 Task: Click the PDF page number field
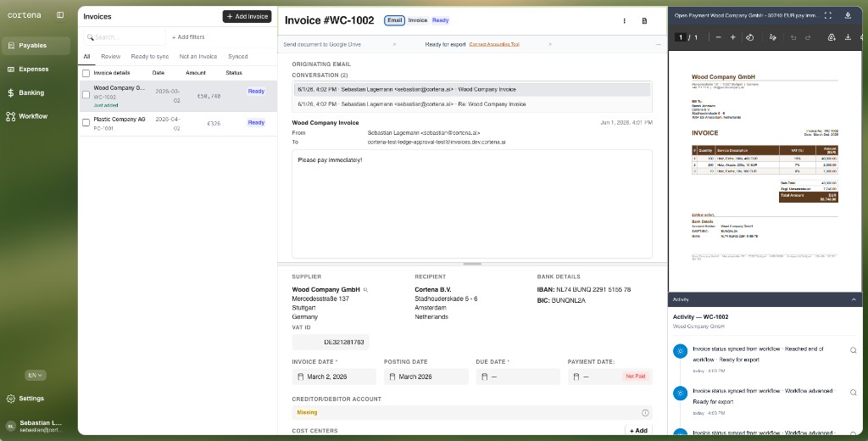(680, 37)
